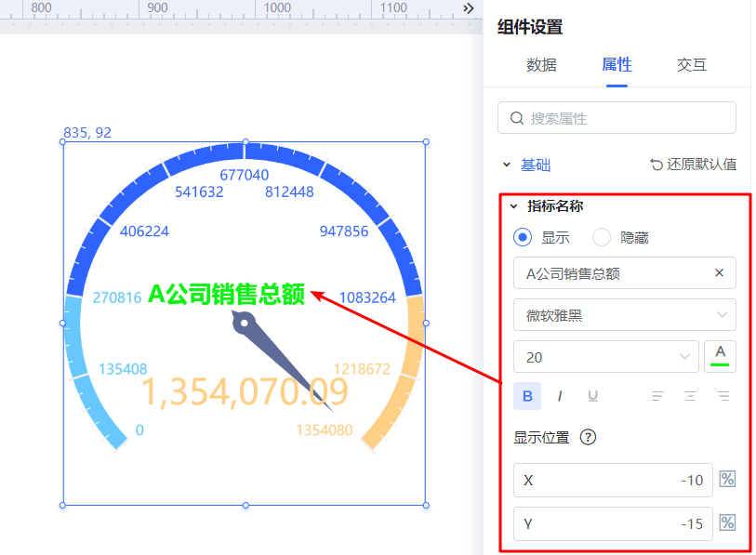Switch to the 数据 tab
The height and width of the screenshot is (555, 756).
pyautogui.click(x=541, y=65)
